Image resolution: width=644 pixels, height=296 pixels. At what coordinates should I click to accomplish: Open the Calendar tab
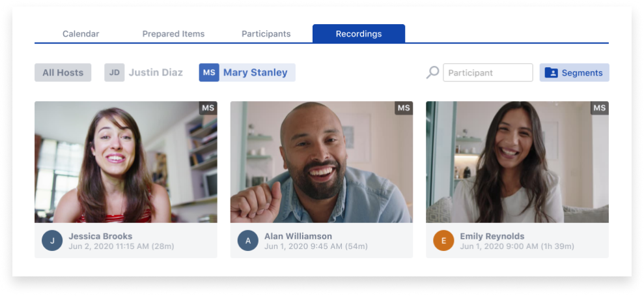(81, 34)
